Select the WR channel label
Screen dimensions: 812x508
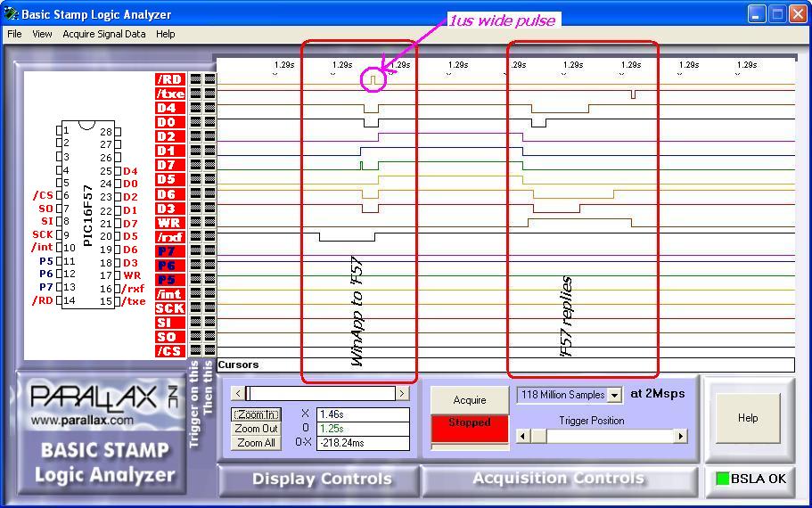170,223
